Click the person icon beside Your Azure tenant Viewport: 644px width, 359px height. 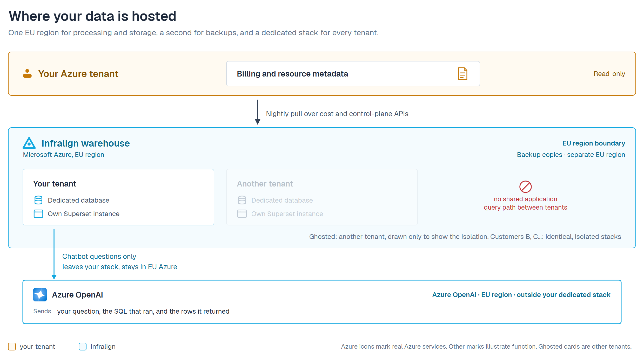[27, 74]
